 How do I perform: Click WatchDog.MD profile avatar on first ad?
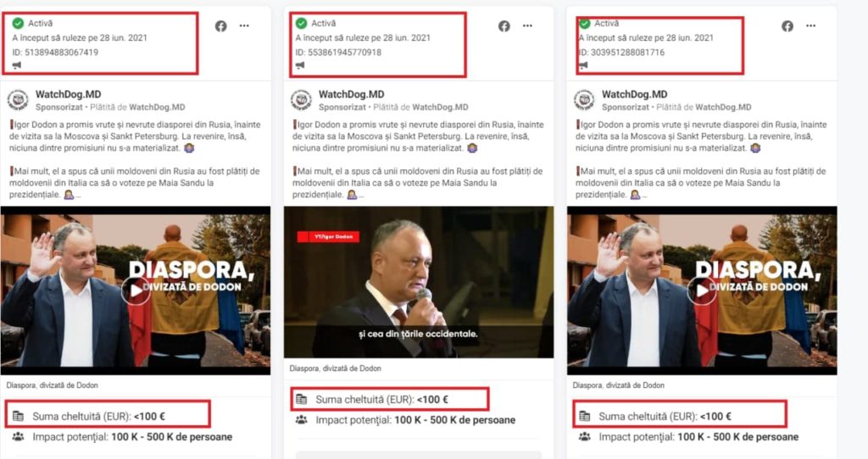pyautogui.click(x=18, y=100)
